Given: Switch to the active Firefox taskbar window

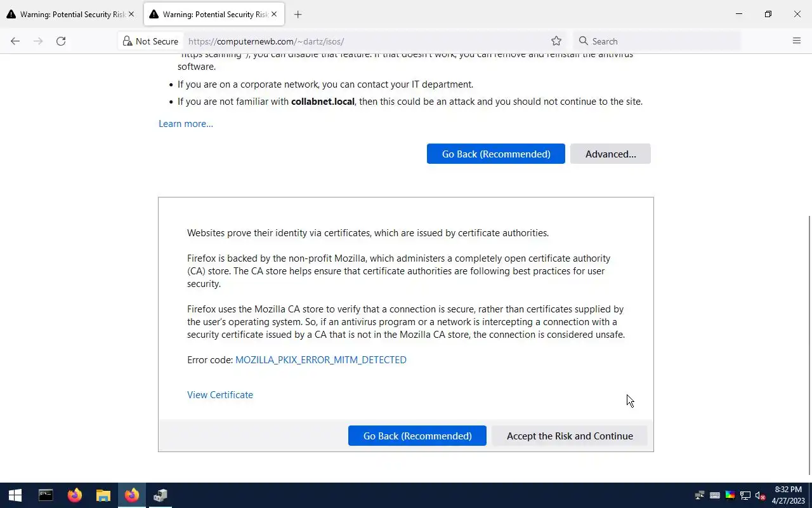Looking at the screenshot, I should (x=132, y=495).
